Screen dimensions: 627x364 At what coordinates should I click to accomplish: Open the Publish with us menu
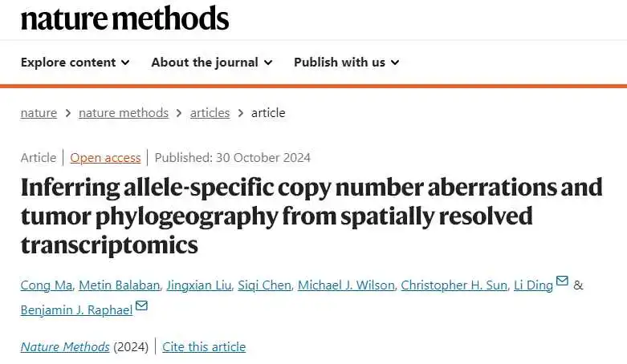[347, 63]
